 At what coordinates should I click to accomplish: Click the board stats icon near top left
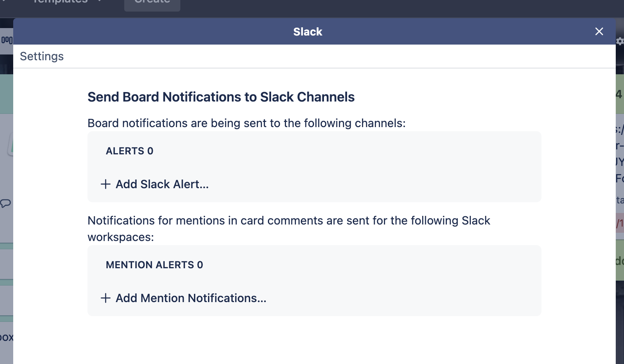click(5, 41)
